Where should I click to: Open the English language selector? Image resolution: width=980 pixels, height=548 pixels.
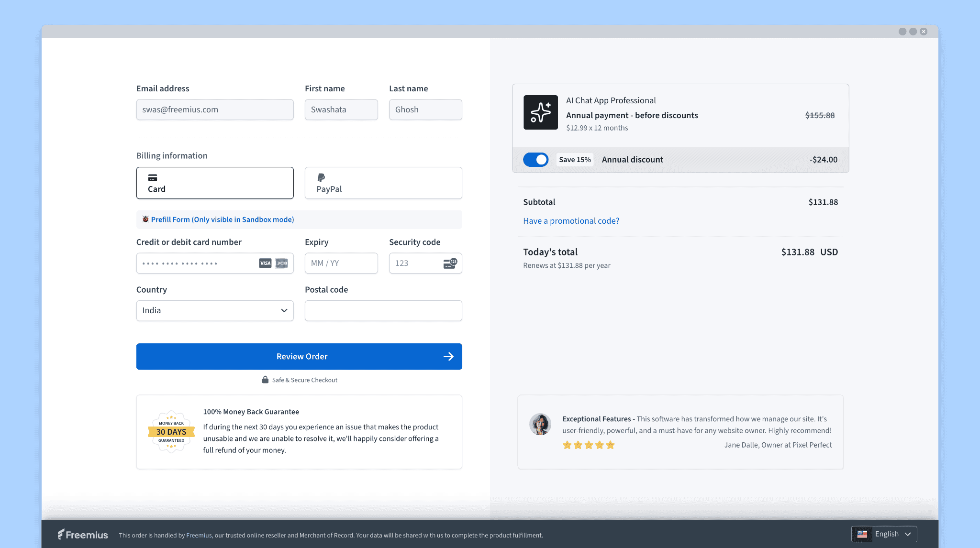click(888, 534)
